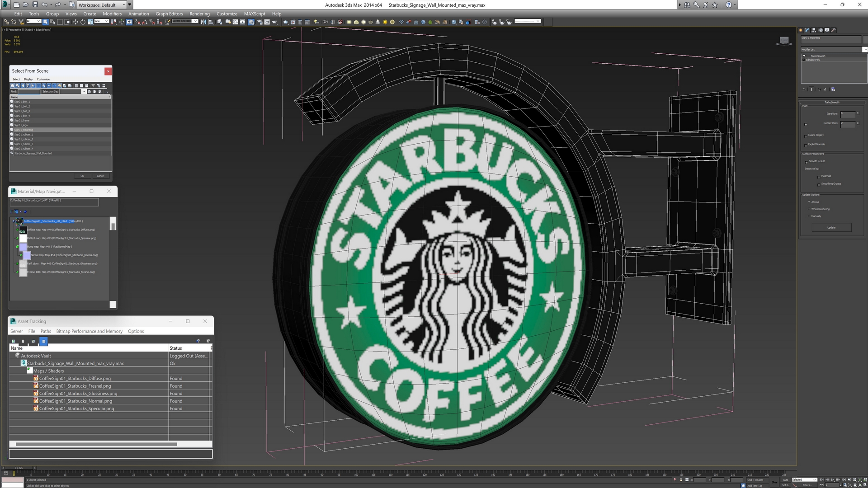Open the Modifiers menu

(112, 14)
